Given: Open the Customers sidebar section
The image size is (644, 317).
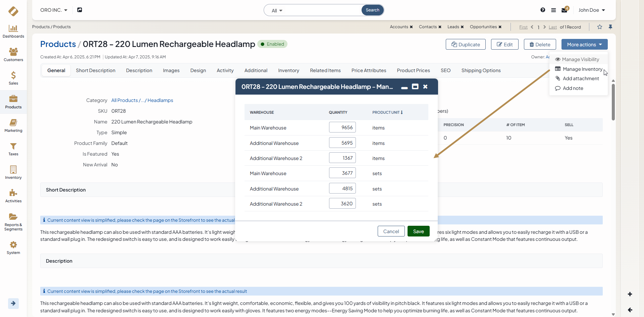Looking at the screenshot, I should click(13, 55).
